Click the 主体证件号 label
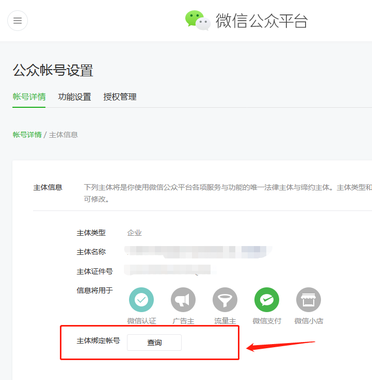 [x=95, y=271]
